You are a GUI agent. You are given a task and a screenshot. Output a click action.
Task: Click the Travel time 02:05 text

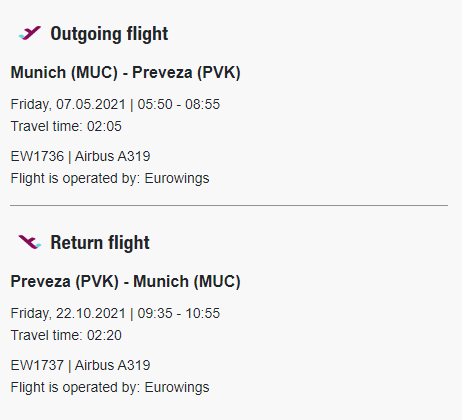click(66, 126)
